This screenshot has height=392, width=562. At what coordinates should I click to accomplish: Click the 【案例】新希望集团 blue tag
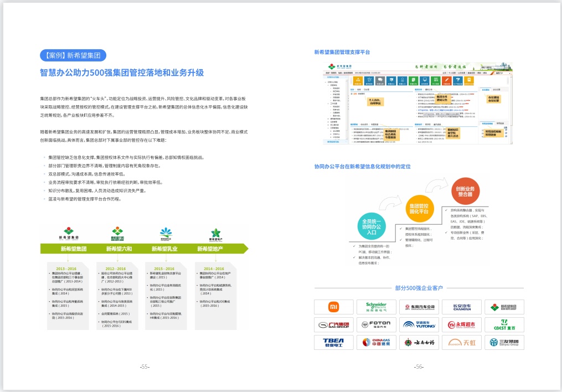point(73,55)
